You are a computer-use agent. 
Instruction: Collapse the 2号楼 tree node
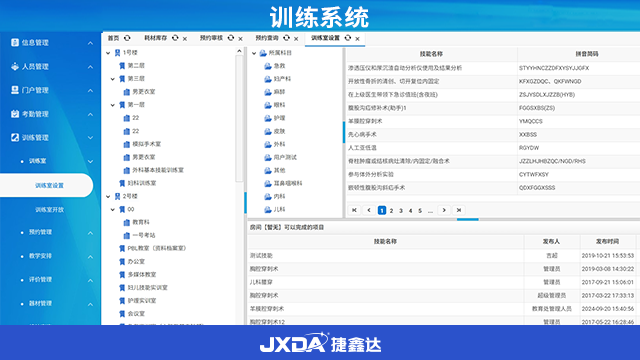click(108, 196)
